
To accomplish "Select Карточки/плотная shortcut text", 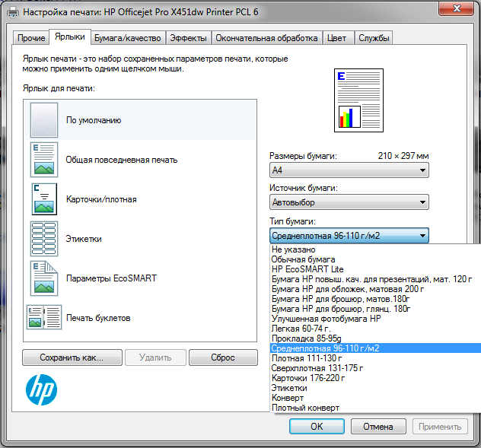I will pos(101,199).
